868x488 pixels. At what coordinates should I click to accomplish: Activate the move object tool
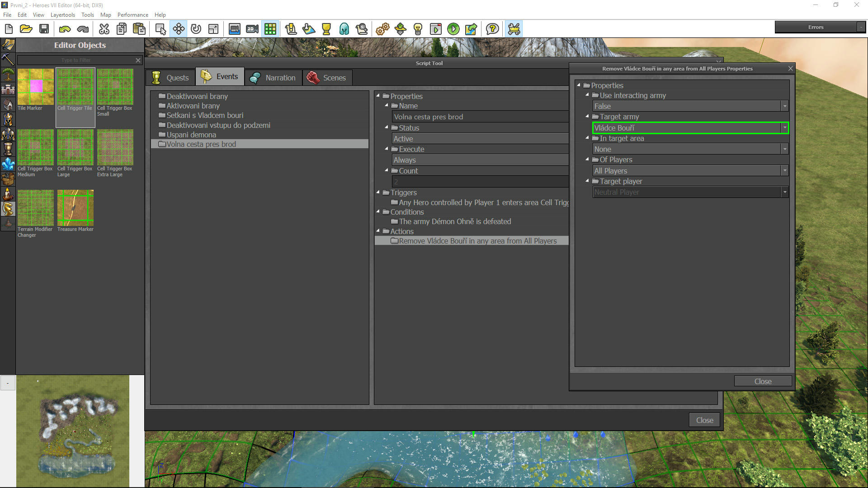click(x=179, y=29)
